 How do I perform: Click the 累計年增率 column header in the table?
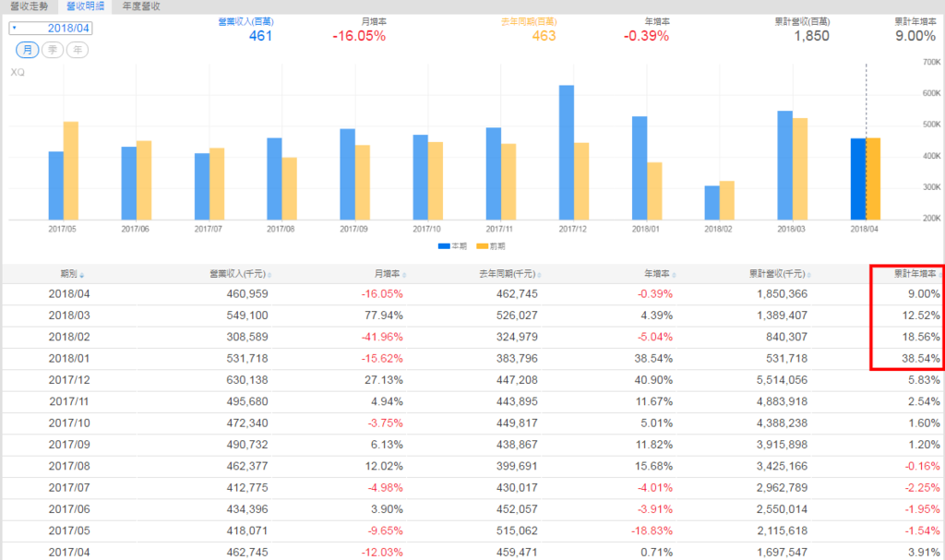[x=915, y=274]
